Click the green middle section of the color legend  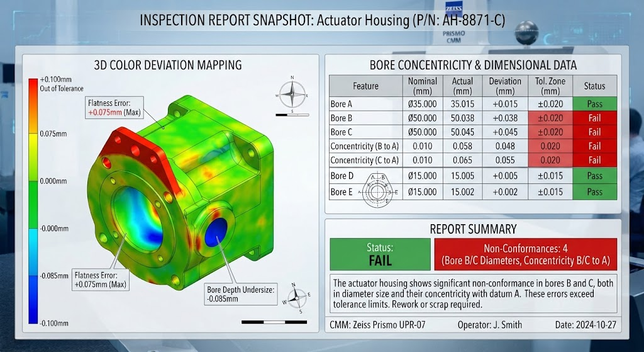[33, 205]
